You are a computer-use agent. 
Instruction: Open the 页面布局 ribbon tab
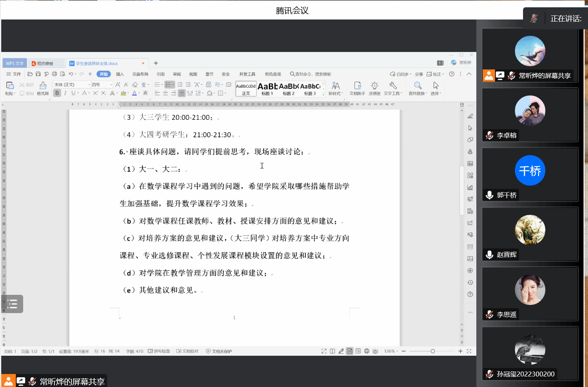(140, 74)
